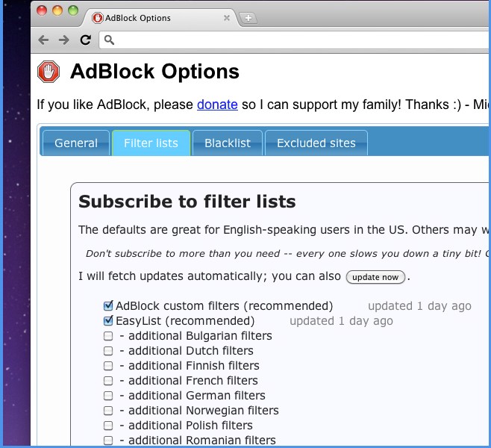Enable additional Romanian filters
The width and height of the screenshot is (491, 448).
coord(108,441)
